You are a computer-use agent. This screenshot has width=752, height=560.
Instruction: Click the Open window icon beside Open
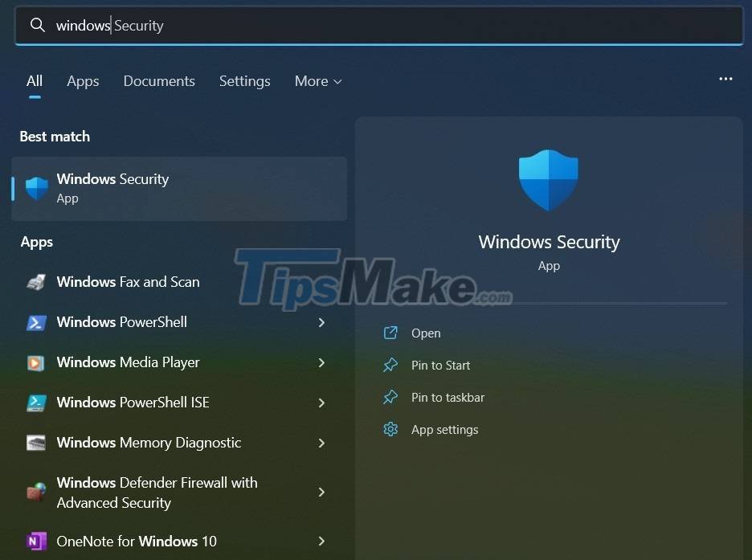coord(390,333)
